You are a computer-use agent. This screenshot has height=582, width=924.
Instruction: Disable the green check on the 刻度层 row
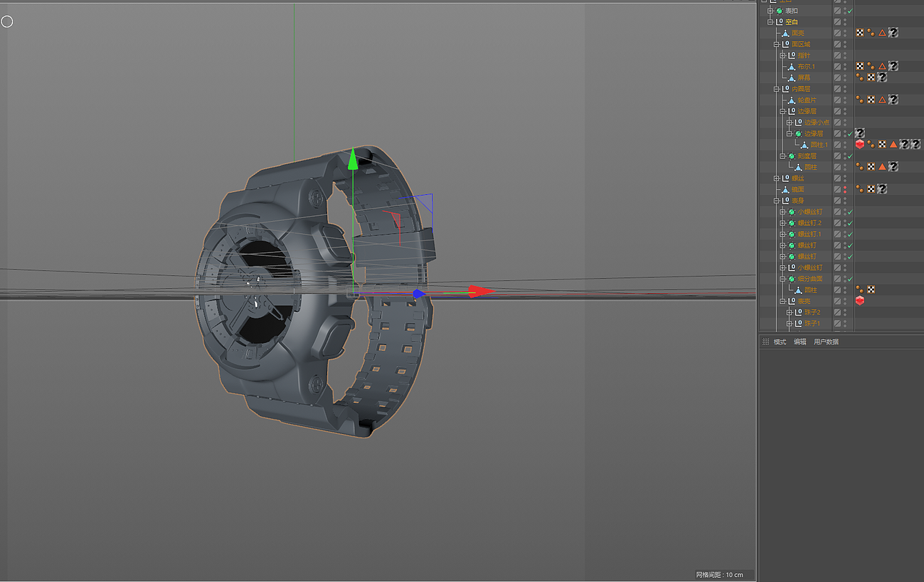point(850,156)
